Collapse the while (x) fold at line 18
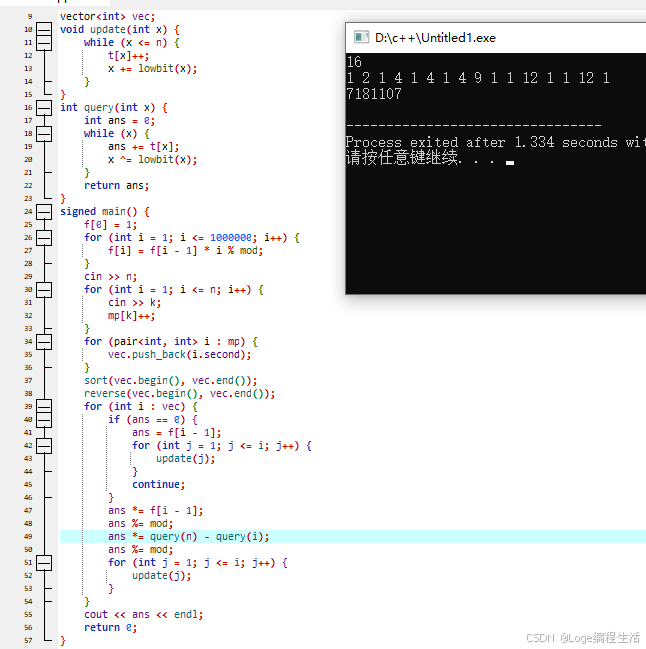 click(44, 134)
